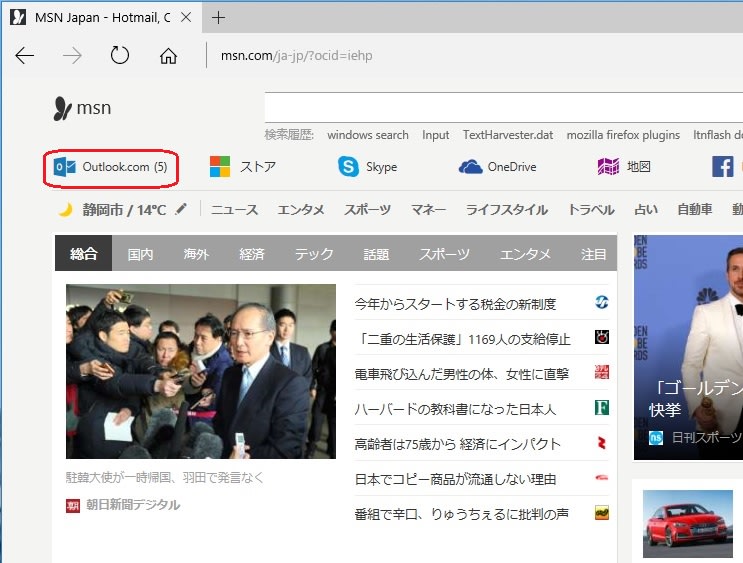Open 駐韓大使が一時帰国 headline
The width and height of the screenshot is (743, 563).
tap(165, 477)
